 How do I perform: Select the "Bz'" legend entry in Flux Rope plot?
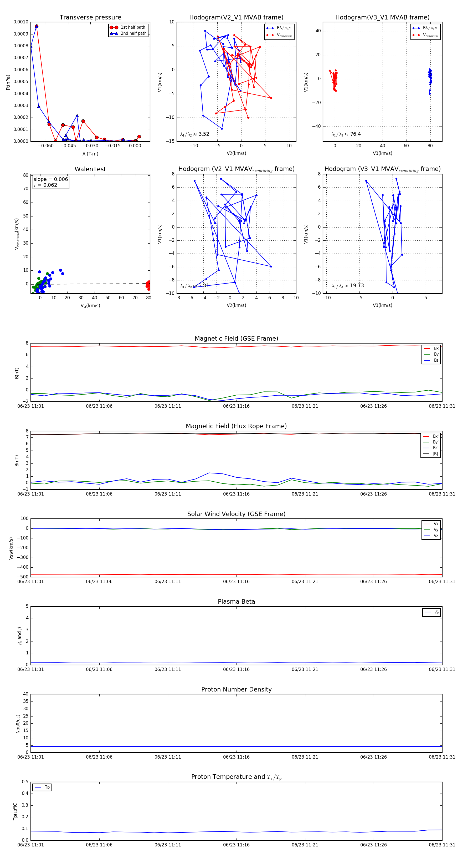coord(431,448)
